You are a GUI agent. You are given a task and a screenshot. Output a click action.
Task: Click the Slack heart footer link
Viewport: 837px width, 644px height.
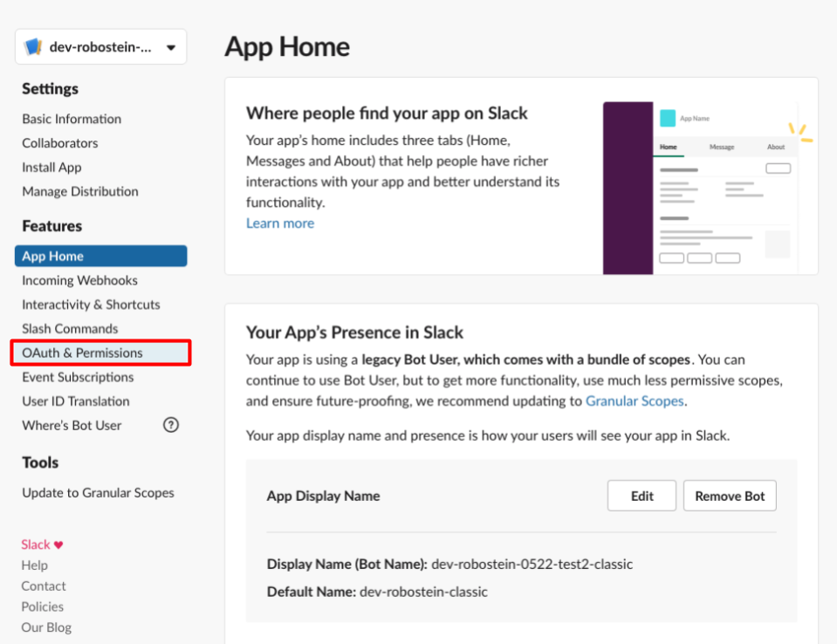[42, 545]
